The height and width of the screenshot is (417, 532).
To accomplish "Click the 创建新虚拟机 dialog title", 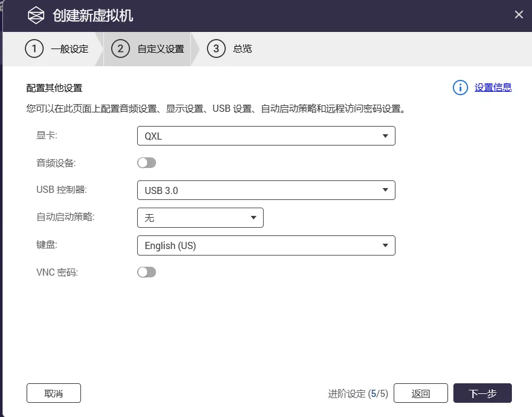I will click(93, 15).
